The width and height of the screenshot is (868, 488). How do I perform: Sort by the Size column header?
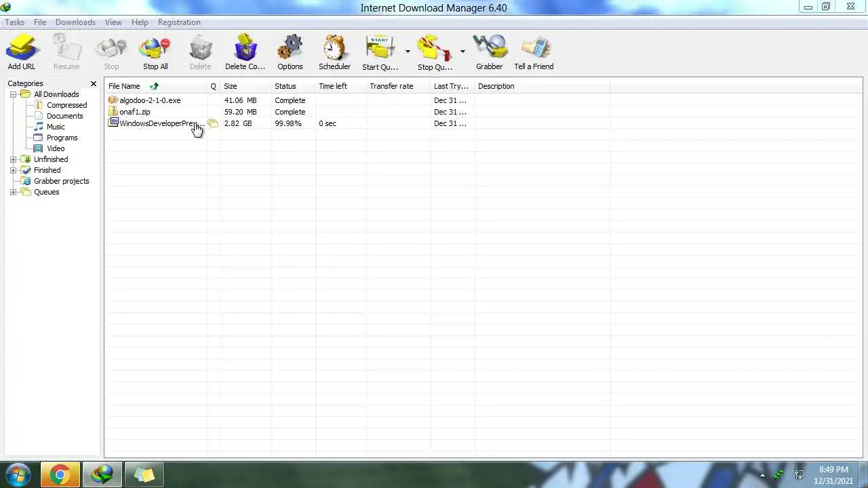tap(246, 86)
